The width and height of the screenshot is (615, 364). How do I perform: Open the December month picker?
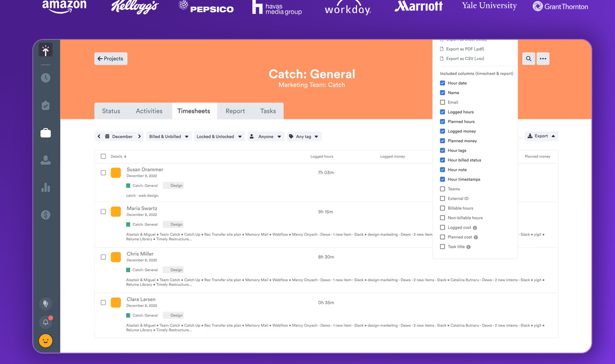click(119, 136)
